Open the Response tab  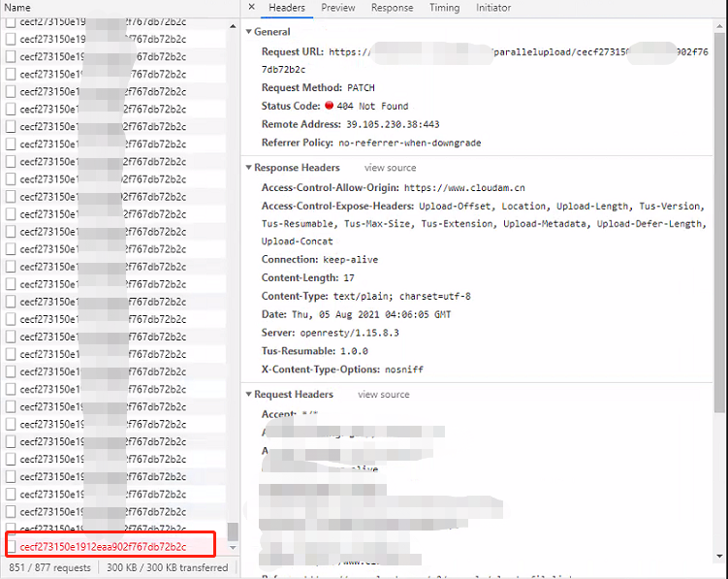tap(392, 8)
